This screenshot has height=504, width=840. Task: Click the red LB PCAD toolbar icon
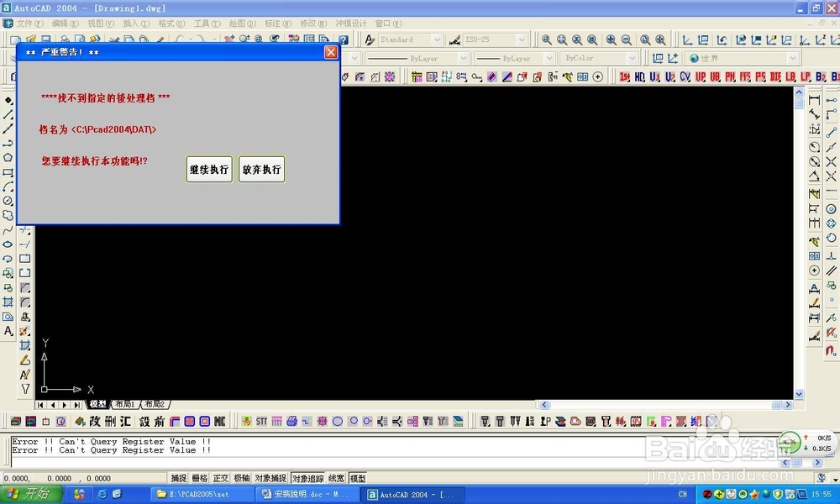click(790, 77)
